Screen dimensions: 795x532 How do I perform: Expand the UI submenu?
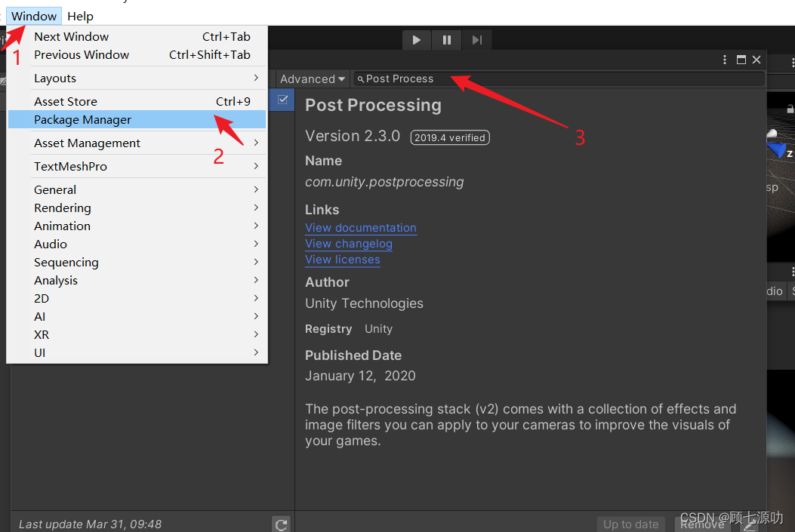137,352
